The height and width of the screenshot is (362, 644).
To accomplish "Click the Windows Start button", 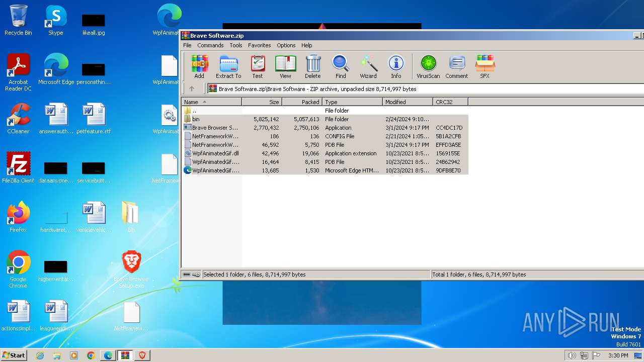I will coord(14,355).
